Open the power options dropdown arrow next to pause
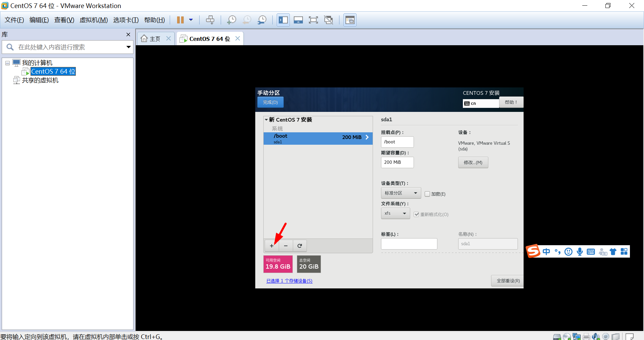The image size is (644, 340). pos(191,20)
